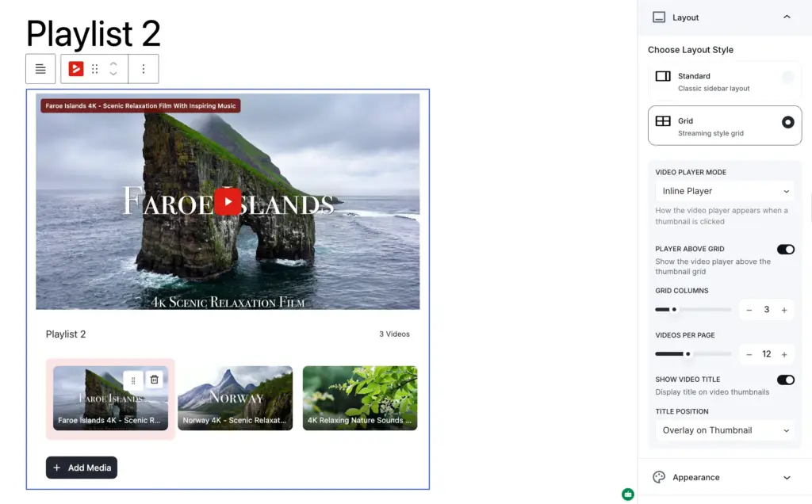This screenshot has width=812, height=504.
Task: Click the move up arrow in toolbar
Action: coord(113,63)
